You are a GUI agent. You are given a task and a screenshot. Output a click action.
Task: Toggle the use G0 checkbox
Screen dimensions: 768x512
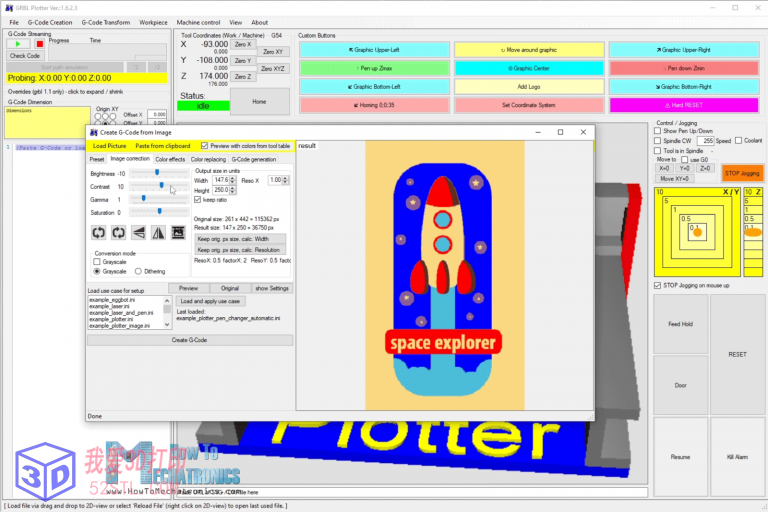pos(684,160)
